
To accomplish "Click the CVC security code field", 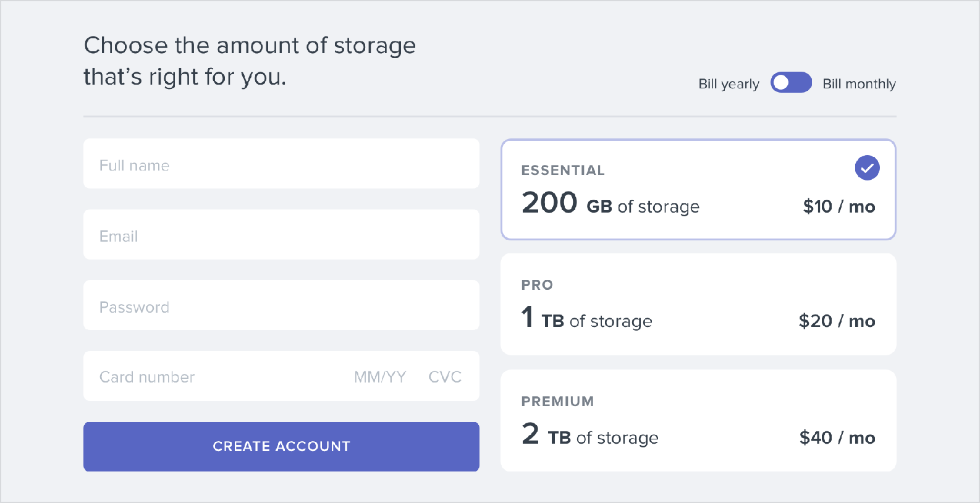I will [x=445, y=377].
